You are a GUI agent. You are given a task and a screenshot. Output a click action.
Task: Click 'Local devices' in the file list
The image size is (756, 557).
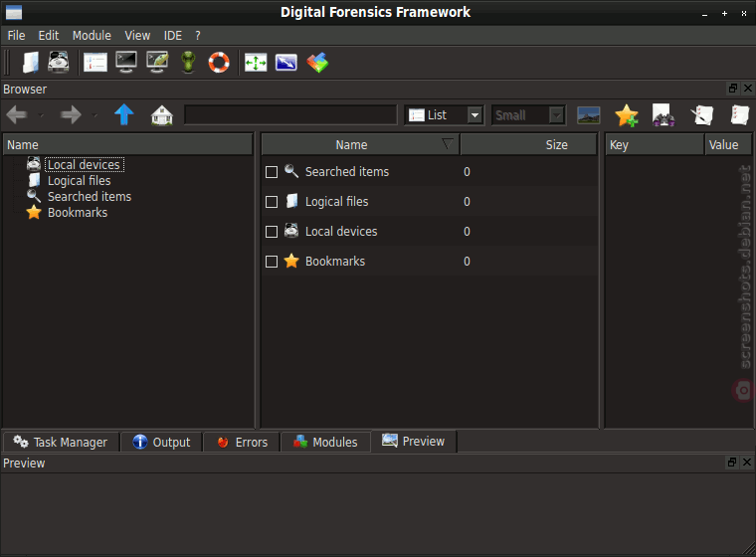coord(341,232)
